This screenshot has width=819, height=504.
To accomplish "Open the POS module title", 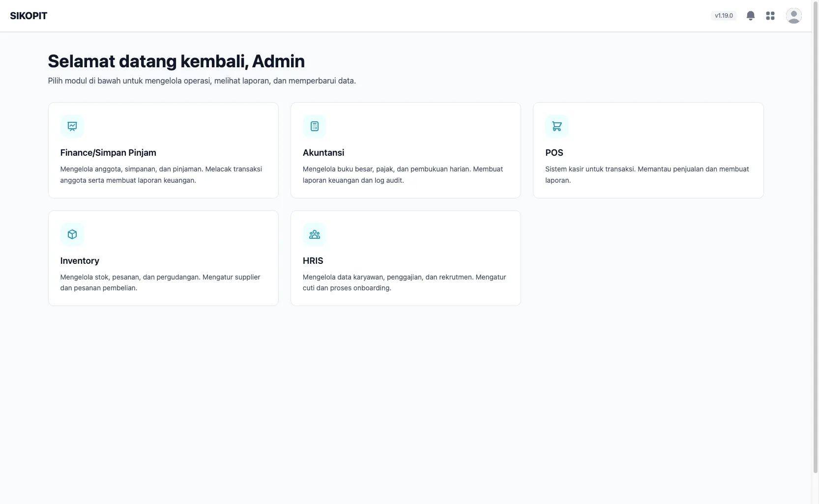I will (x=554, y=153).
